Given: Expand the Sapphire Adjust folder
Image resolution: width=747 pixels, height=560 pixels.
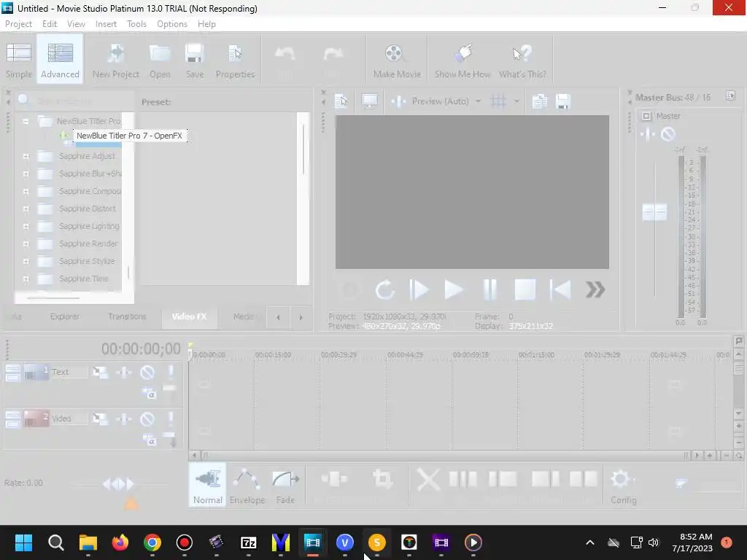Looking at the screenshot, I should pyautogui.click(x=26, y=156).
